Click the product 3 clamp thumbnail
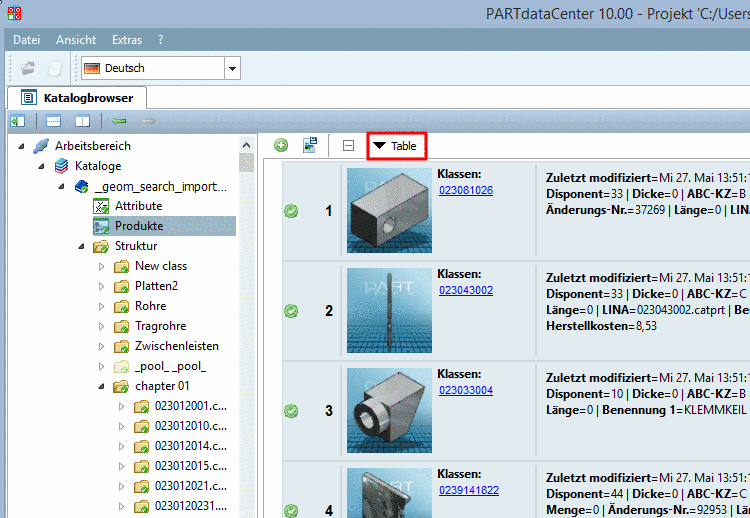This screenshot has width=750, height=518. (x=389, y=410)
